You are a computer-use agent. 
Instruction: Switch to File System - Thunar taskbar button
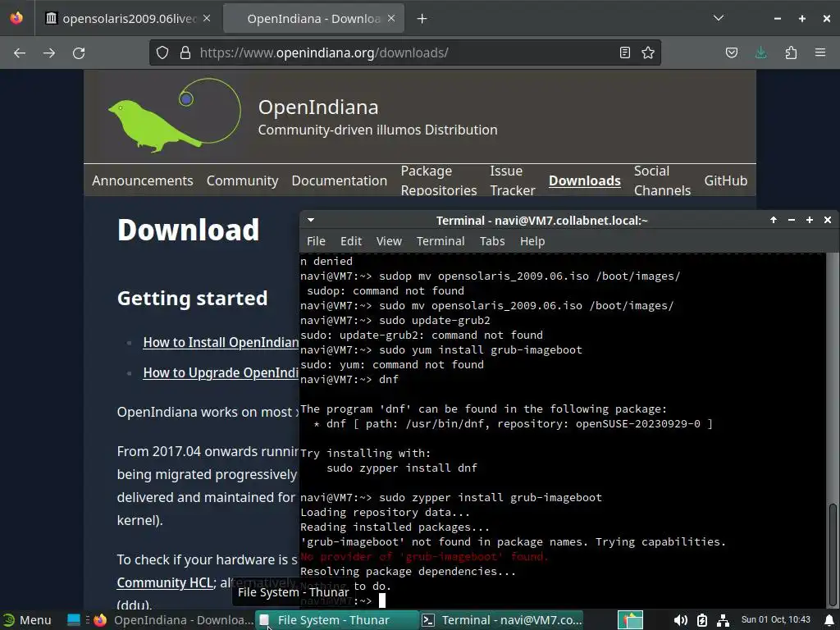(x=336, y=620)
